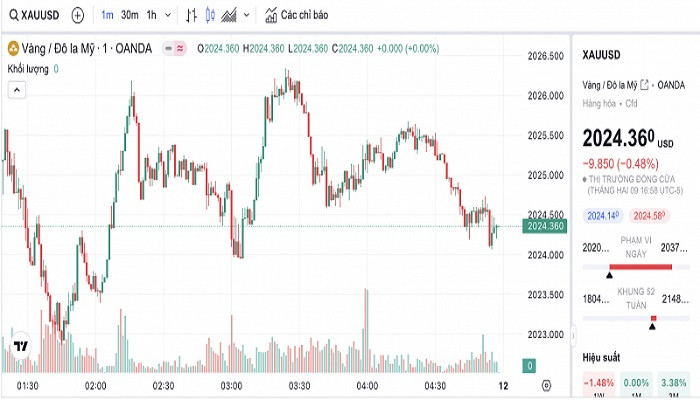Select the area chart style icon
Viewport: 700px width, 400px height.
click(229, 16)
